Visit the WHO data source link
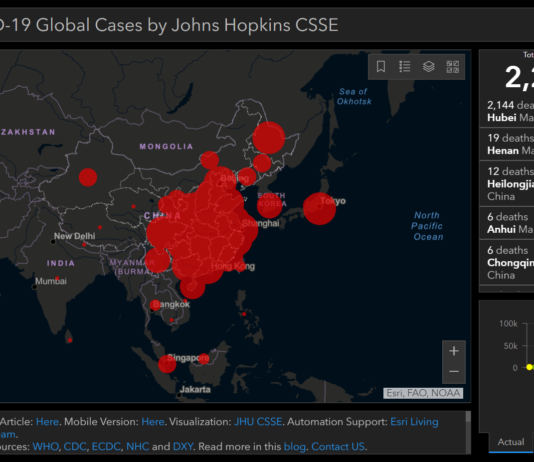 [x=46, y=446]
